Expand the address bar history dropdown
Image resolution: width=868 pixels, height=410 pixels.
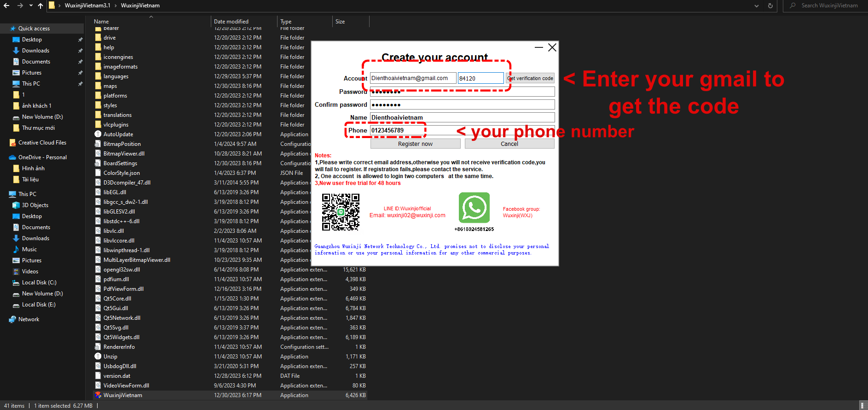(757, 6)
